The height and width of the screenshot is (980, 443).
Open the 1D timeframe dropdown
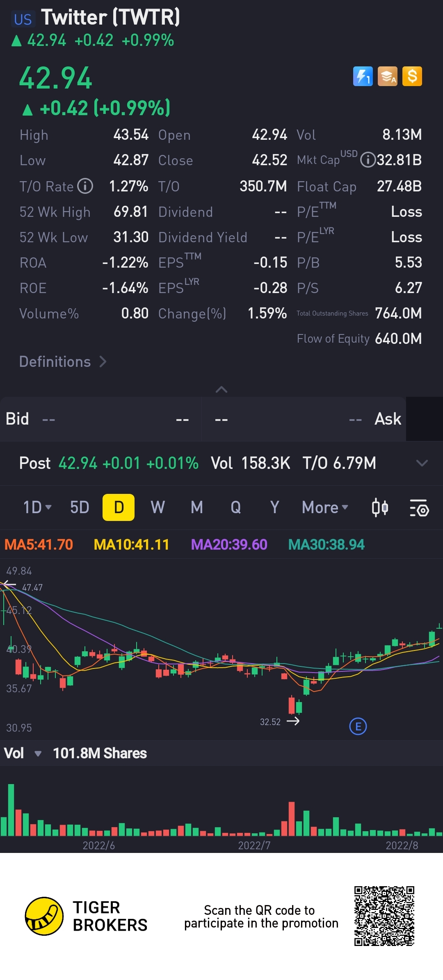tap(37, 507)
